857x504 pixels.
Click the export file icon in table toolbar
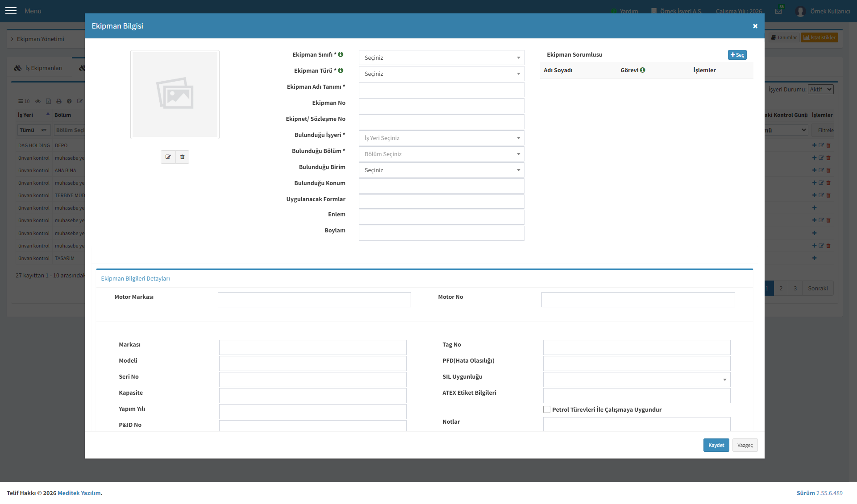48,101
